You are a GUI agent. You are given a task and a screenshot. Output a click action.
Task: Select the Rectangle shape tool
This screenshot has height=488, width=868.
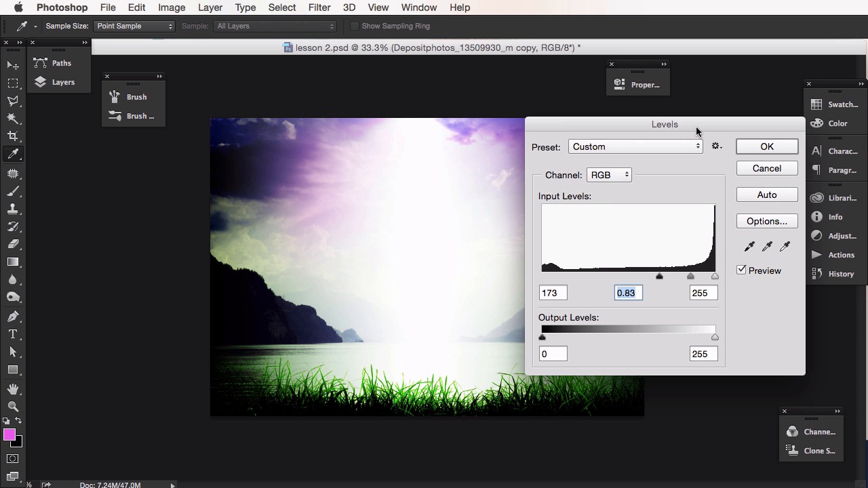click(x=13, y=369)
